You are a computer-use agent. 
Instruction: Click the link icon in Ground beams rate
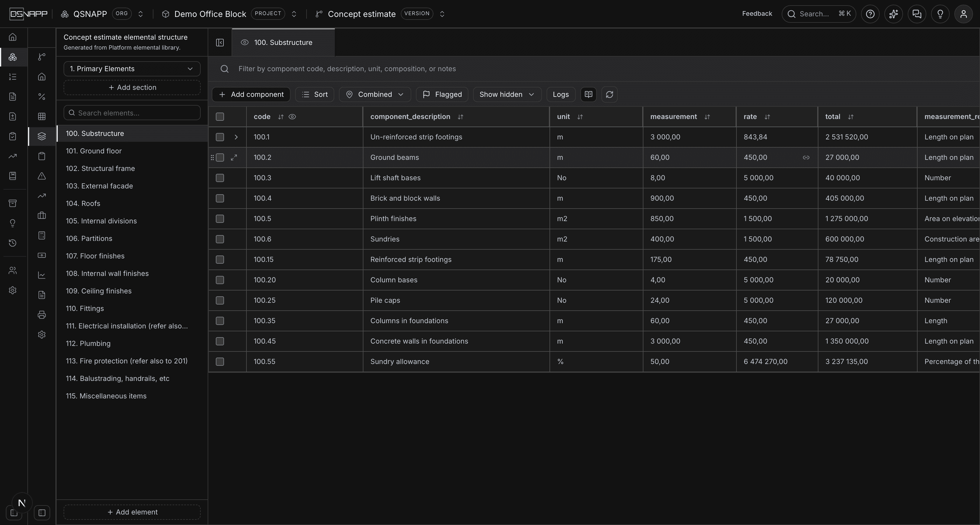pyautogui.click(x=806, y=157)
